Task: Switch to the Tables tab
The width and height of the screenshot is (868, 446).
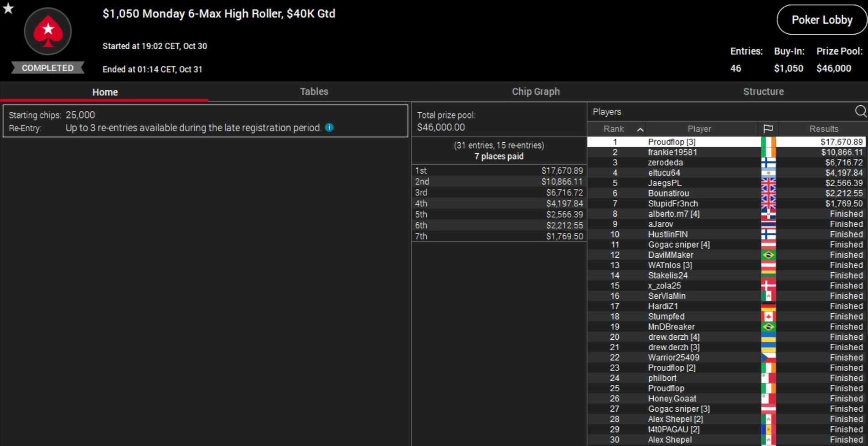Action: 314,92
